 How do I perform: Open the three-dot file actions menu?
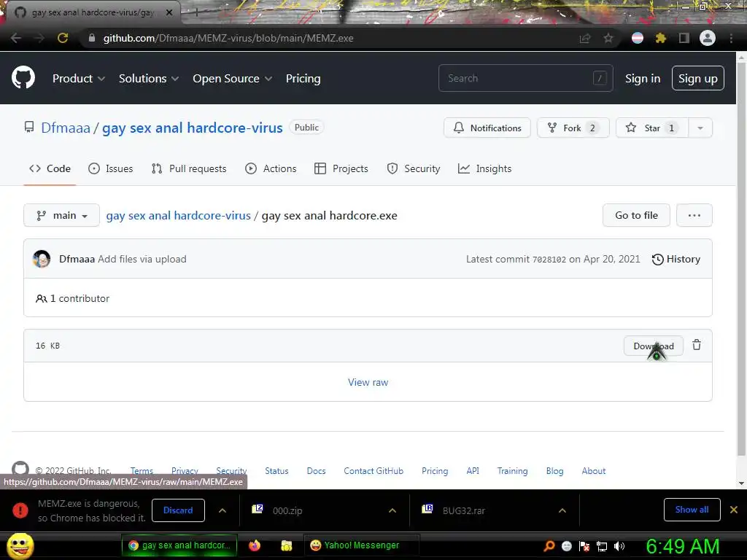pyautogui.click(x=694, y=215)
